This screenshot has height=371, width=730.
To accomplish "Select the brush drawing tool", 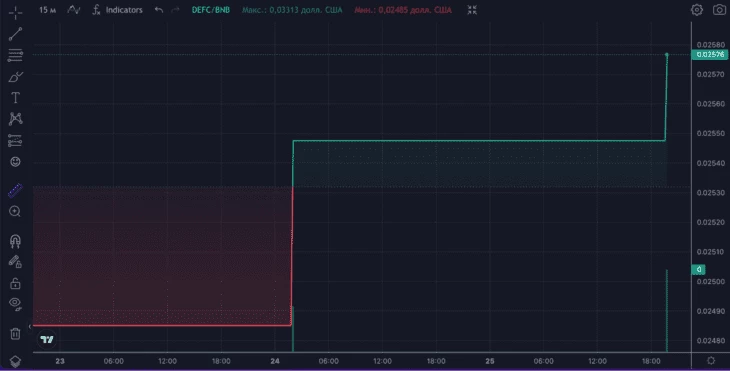I will 15,76.
